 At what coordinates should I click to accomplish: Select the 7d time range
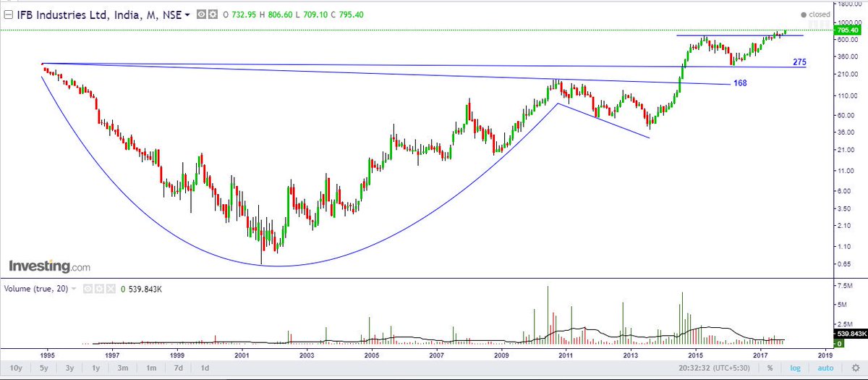pos(178,368)
